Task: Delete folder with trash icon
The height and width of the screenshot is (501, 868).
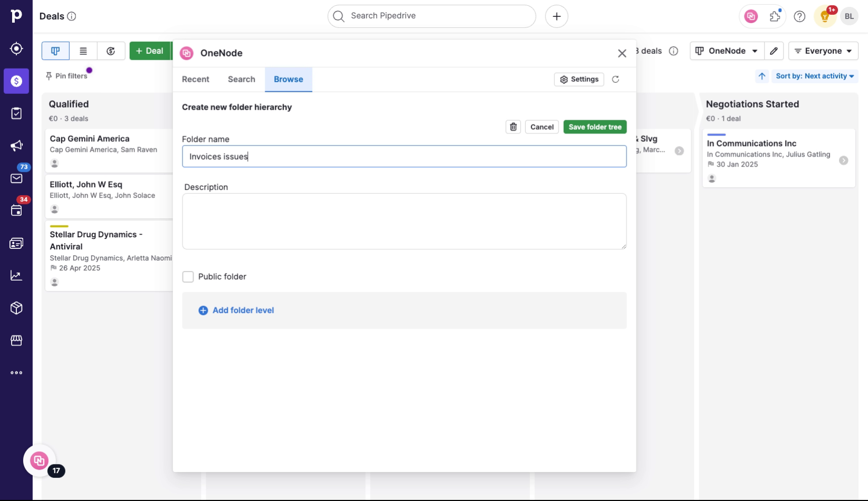Action: (x=513, y=127)
